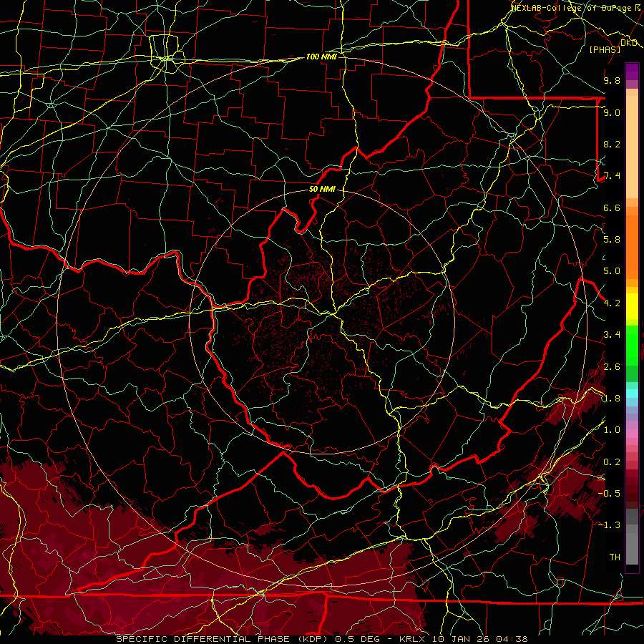Viewport: 644px width, 644px height.
Task: Click the 5.8 value on the color scale
Action: coord(612,240)
